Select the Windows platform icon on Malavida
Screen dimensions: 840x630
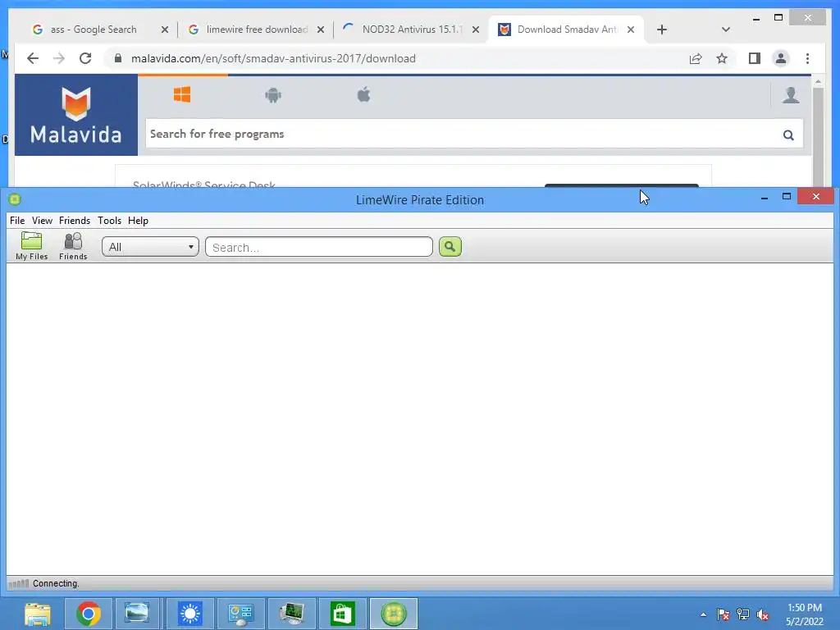182,95
